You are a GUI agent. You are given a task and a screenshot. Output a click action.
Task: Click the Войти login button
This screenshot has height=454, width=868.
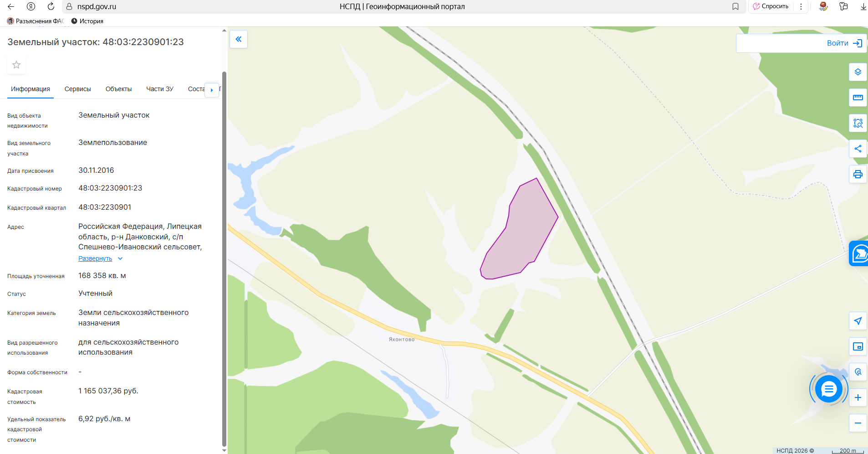(x=844, y=43)
